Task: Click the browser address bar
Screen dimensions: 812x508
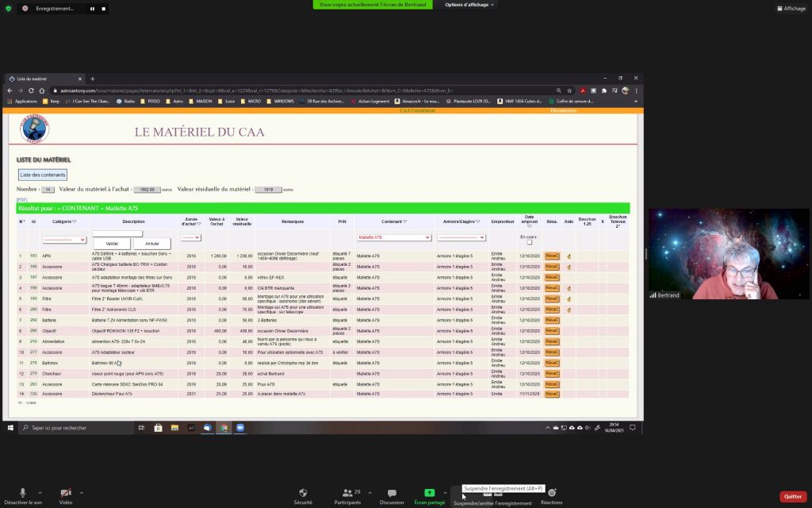Action: pos(305,90)
